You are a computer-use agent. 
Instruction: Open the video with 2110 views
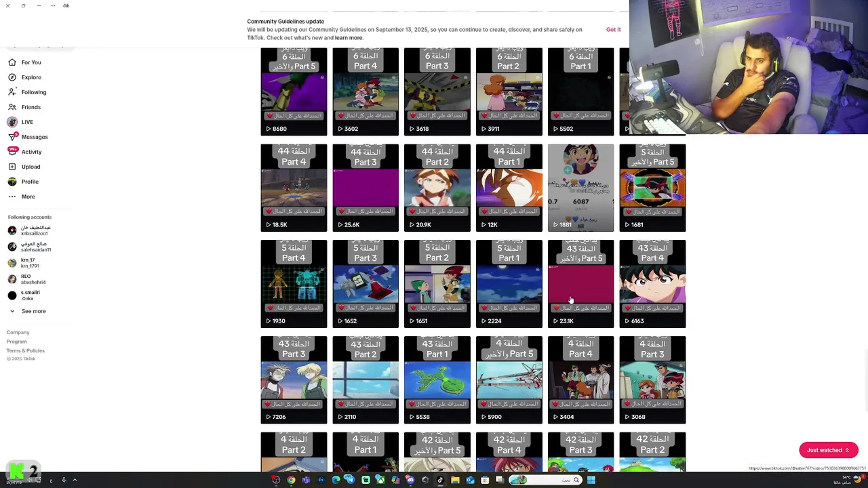[x=366, y=380]
